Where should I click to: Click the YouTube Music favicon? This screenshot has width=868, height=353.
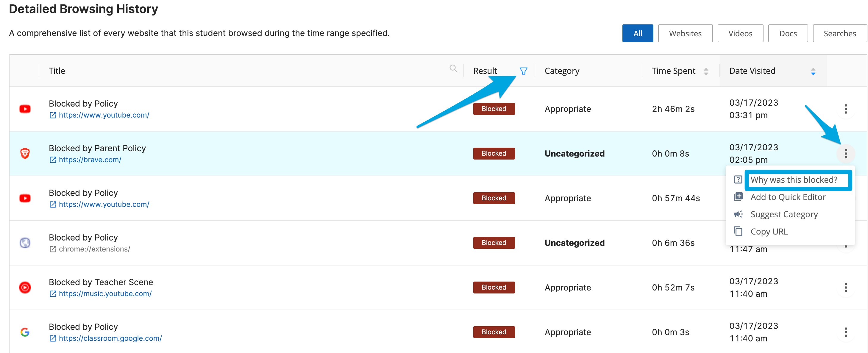click(x=25, y=287)
